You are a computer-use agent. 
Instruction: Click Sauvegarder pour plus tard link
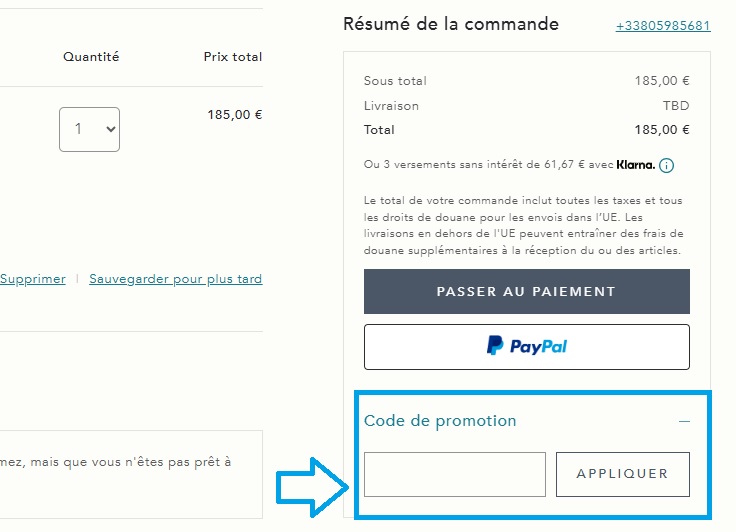pos(176,279)
